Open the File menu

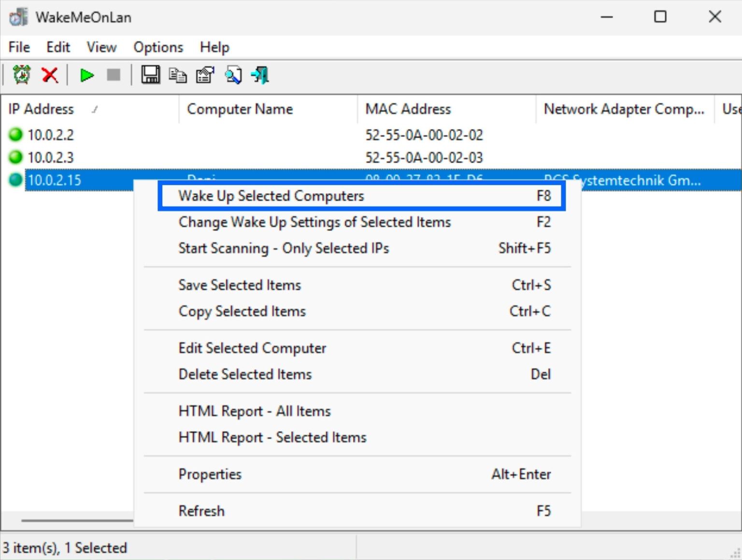[19, 47]
